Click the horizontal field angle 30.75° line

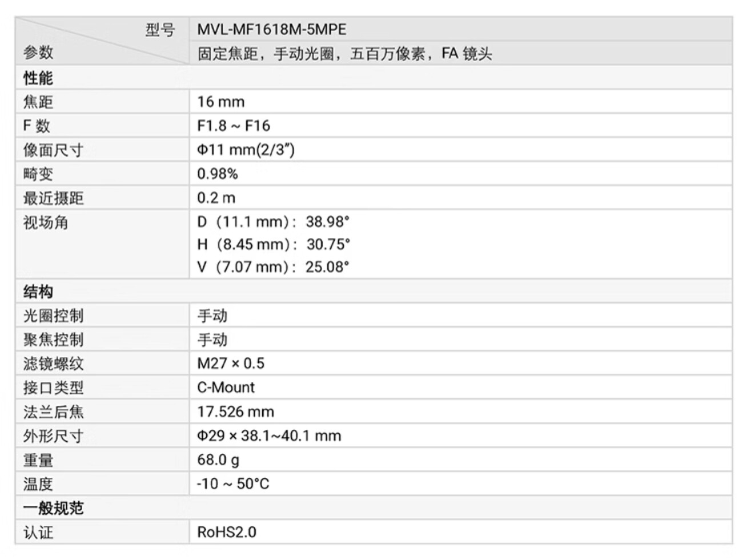(273, 244)
